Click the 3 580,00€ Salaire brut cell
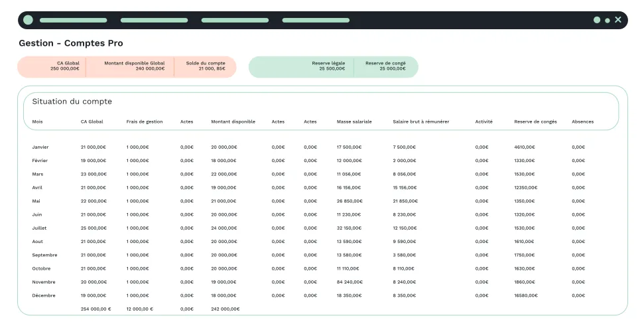The height and width of the screenshot is (332, 644). (x=404, y=255)
